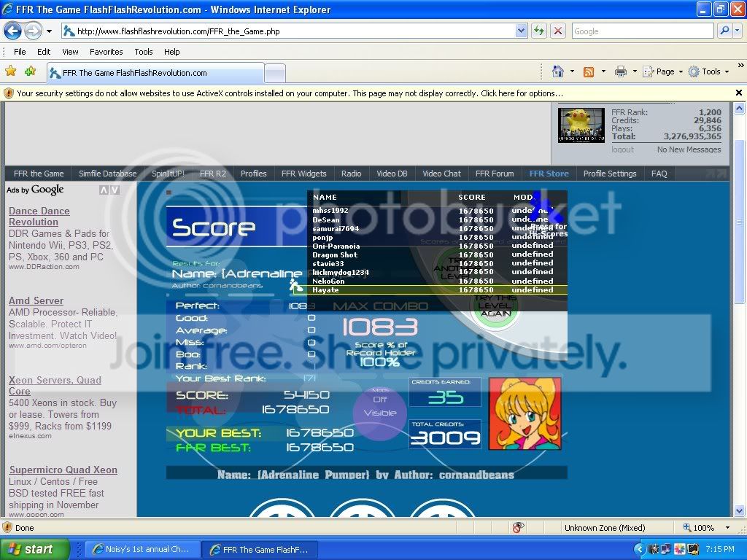Click the browser Back arrow button
The height and width of the screenshot is (560, 747).
(13, 31)
